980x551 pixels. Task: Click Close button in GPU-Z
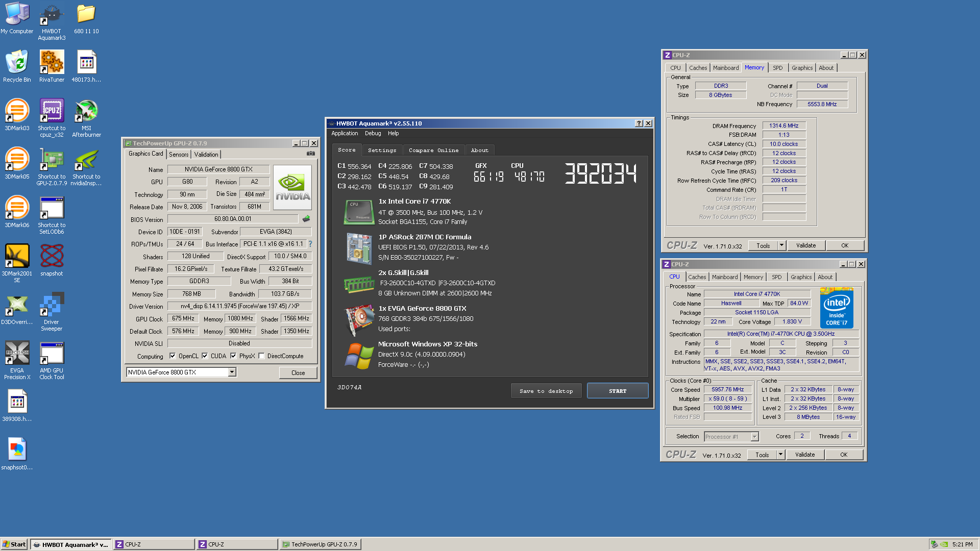(298, 373)
